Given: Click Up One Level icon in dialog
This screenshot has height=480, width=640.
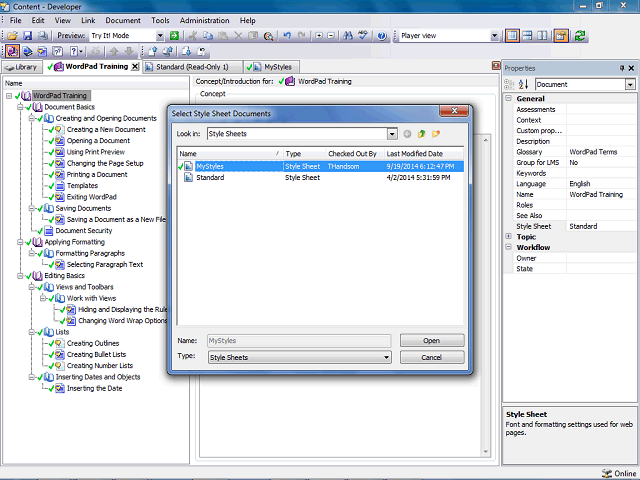Looking at the screenshot, I should point(421,134).
